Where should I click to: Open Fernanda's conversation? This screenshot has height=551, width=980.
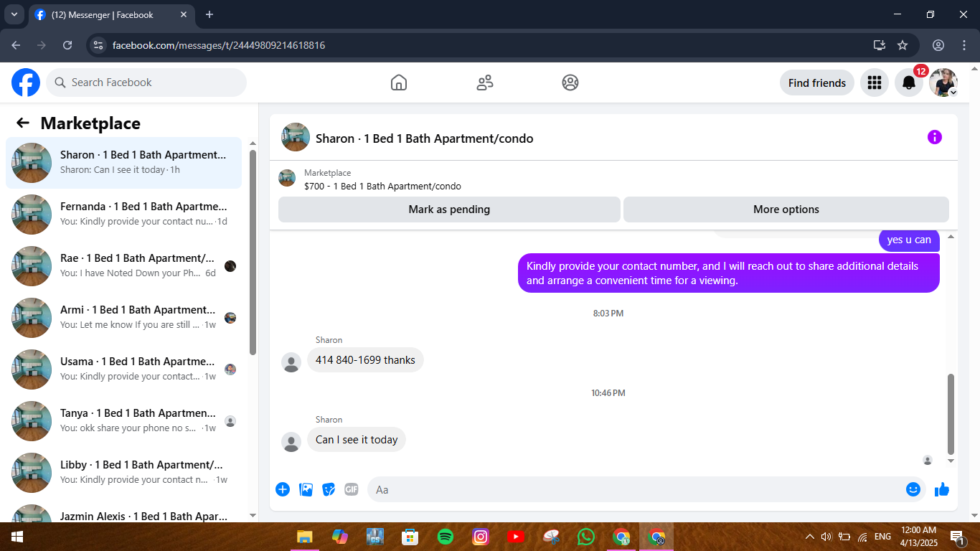tap(123, 215)
